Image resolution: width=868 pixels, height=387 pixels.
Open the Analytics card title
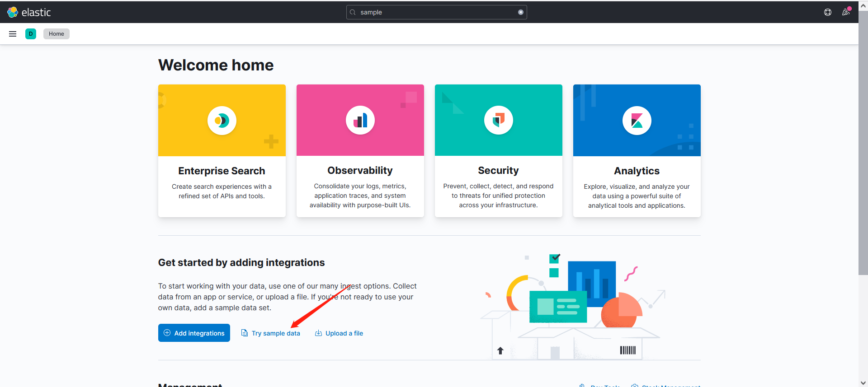click(637, 171)
